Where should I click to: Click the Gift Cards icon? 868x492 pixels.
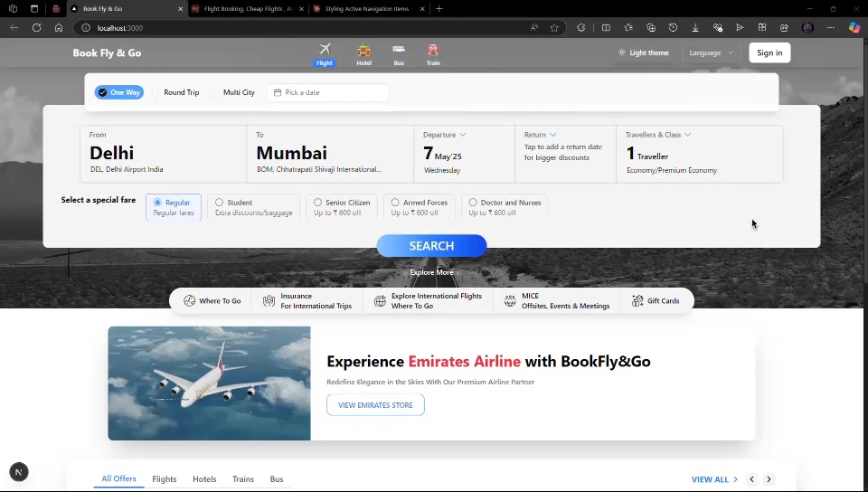[637, 301]
